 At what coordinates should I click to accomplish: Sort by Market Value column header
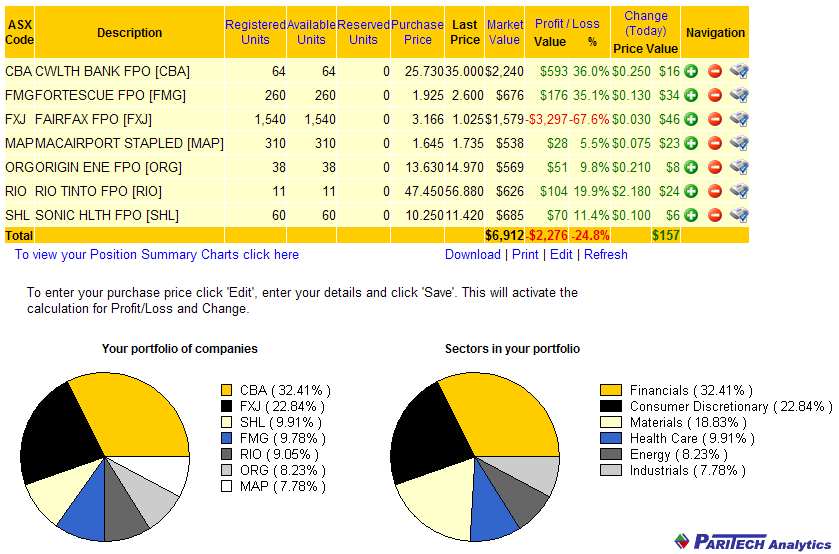505,32
